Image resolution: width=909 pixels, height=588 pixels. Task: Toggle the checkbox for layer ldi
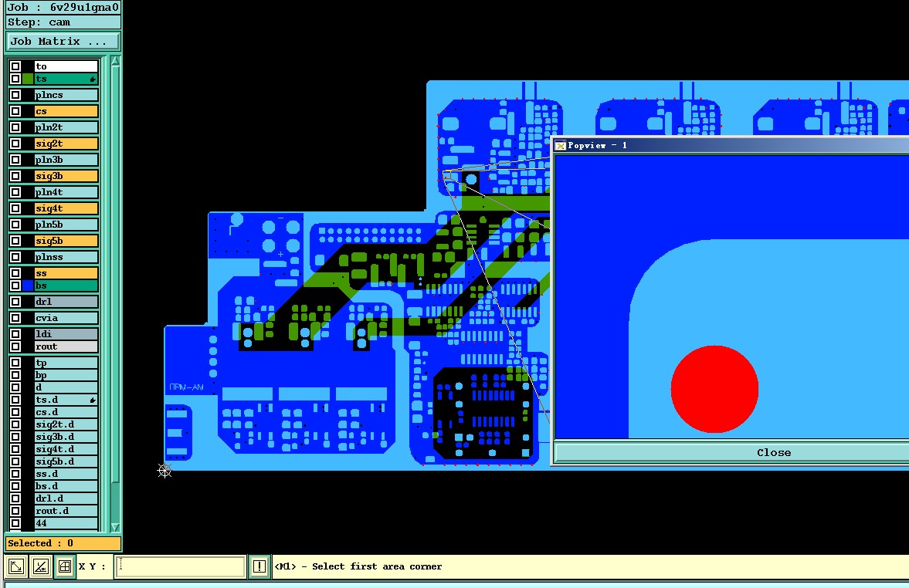click(x=15, y=334)
